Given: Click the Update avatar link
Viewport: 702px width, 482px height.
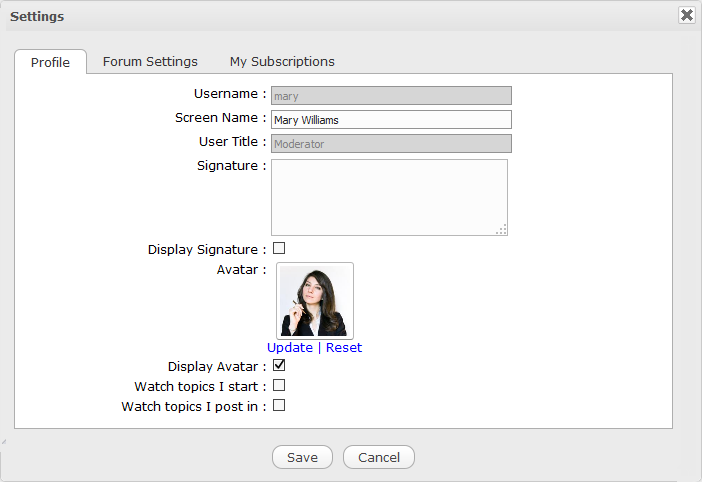Looking at the screenshot, I should click(x=290, y=347).
